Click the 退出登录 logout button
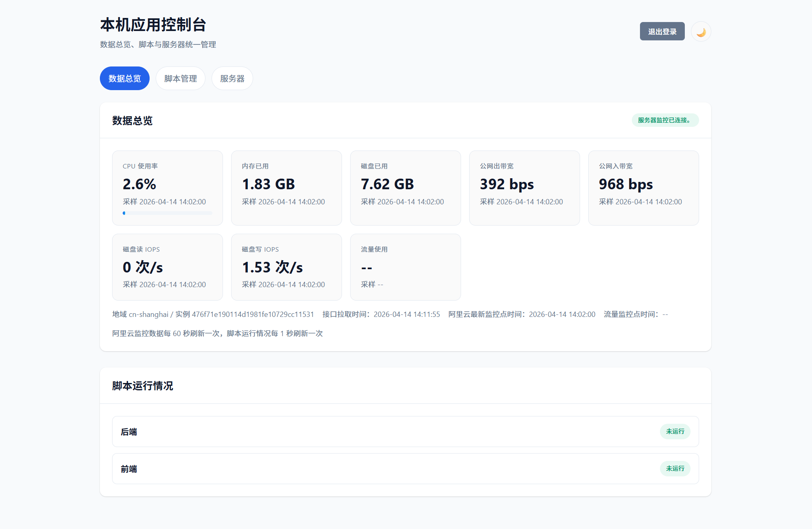The width and height of the screenshot is (812, 529). 662,31
